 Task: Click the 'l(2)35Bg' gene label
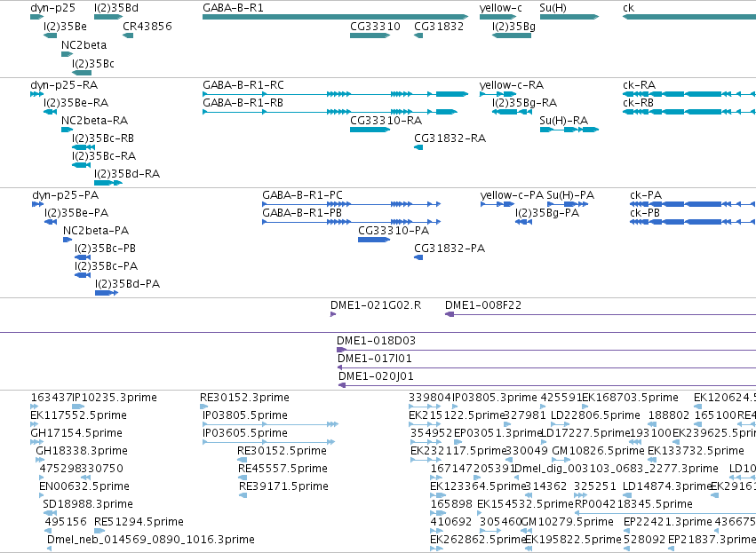point(514,26)
